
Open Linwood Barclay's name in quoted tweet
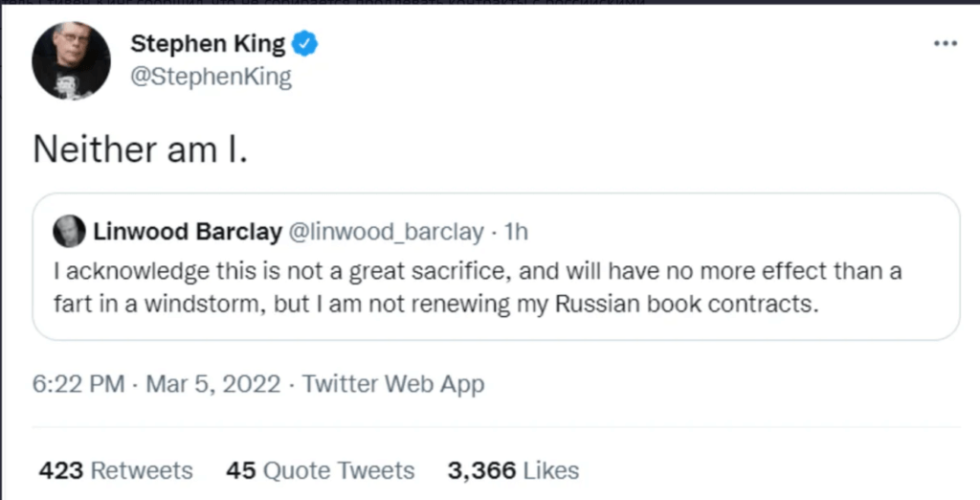pos(188,232)
